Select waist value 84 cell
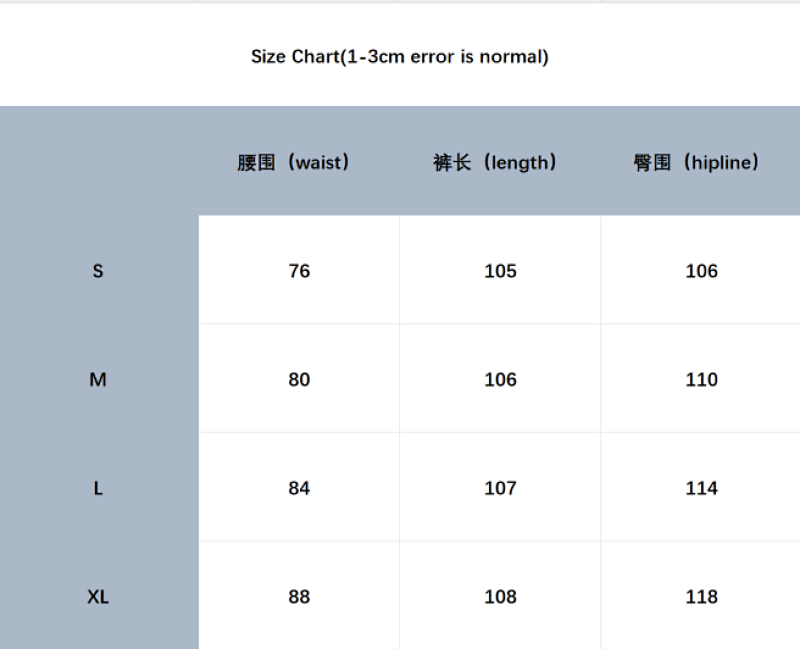Screen dimensions: 800x649 pos(299,487)
